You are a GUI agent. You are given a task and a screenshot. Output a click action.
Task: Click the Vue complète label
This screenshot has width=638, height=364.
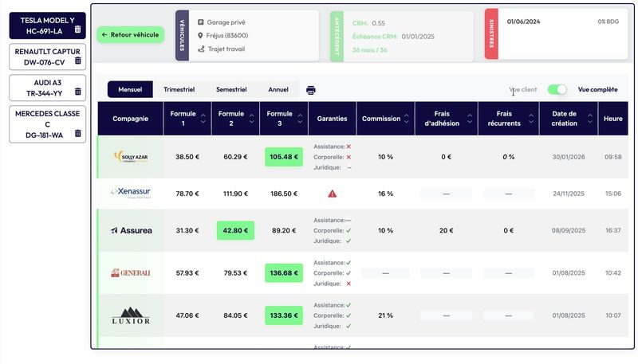(x=597, y=89)
